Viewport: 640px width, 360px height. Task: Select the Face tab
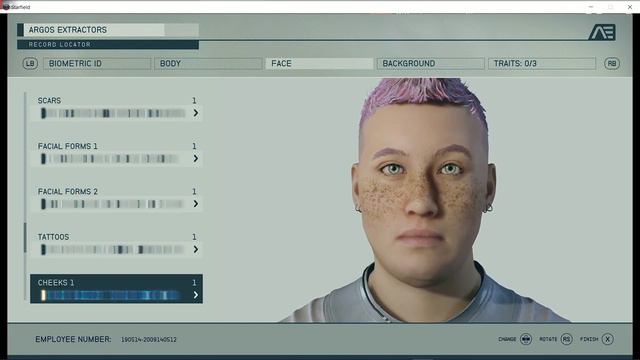click(x=319, y=64)
